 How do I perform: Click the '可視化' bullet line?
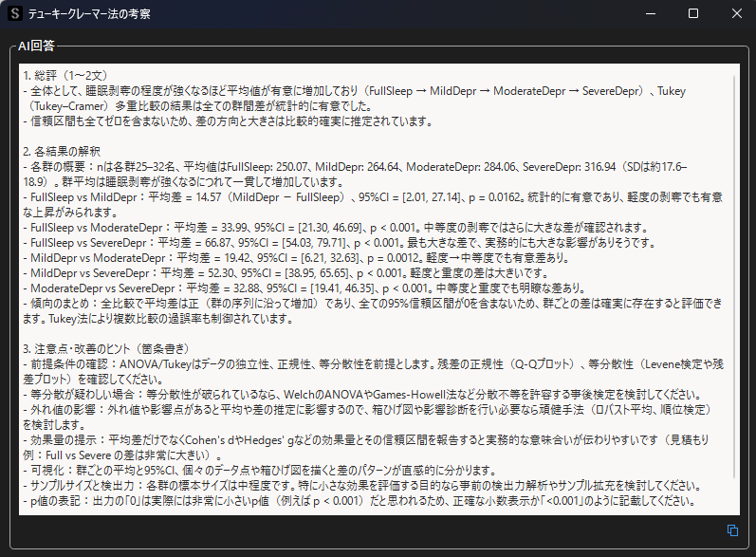click(260, 471)
